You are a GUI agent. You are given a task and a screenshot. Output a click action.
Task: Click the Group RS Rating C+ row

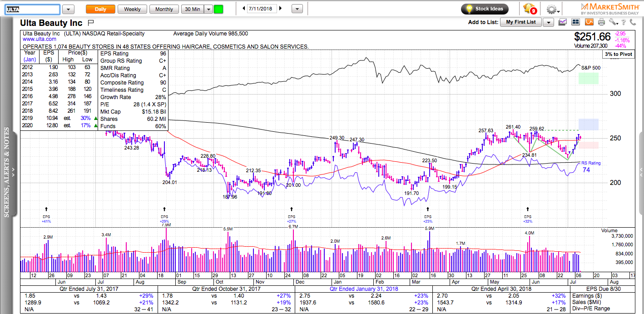[x=133, y=61]
